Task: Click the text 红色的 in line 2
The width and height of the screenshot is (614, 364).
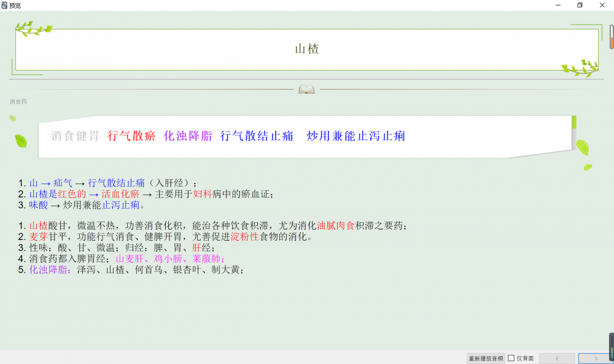Action: pos(72,194)
